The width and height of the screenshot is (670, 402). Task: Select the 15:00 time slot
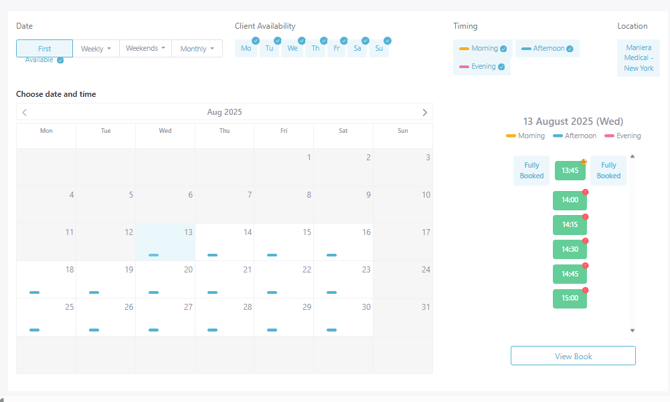[569, 298]
